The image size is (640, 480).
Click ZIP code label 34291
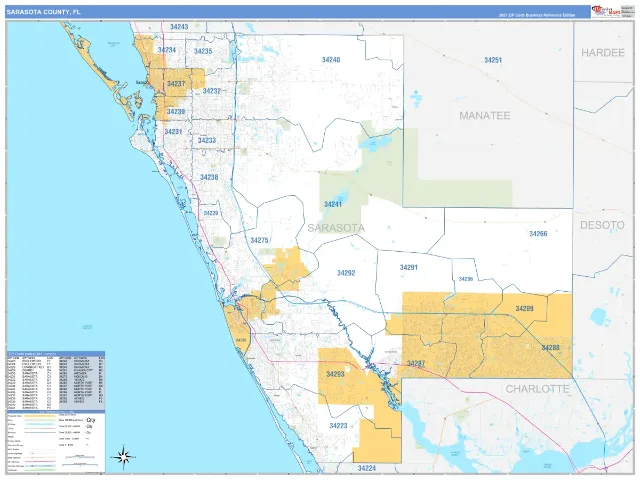point(409,267)
